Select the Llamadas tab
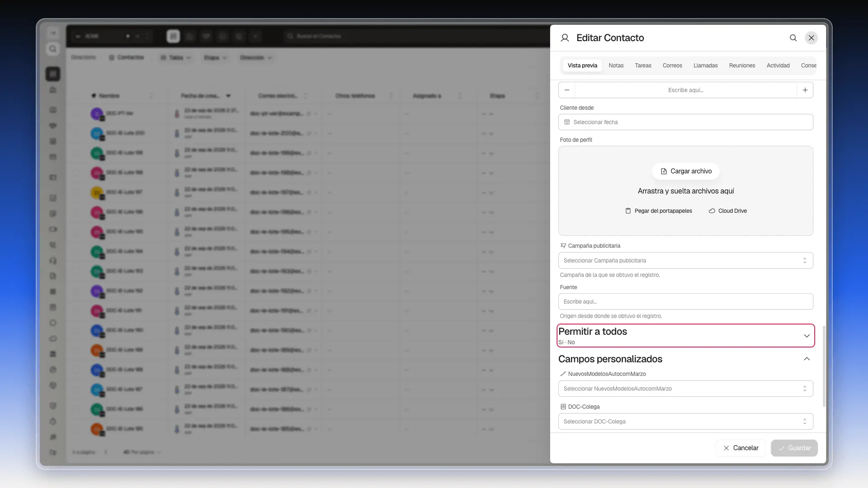Viewport: 868px width, 488px height. pyautogui.click(x=705, y=66)
